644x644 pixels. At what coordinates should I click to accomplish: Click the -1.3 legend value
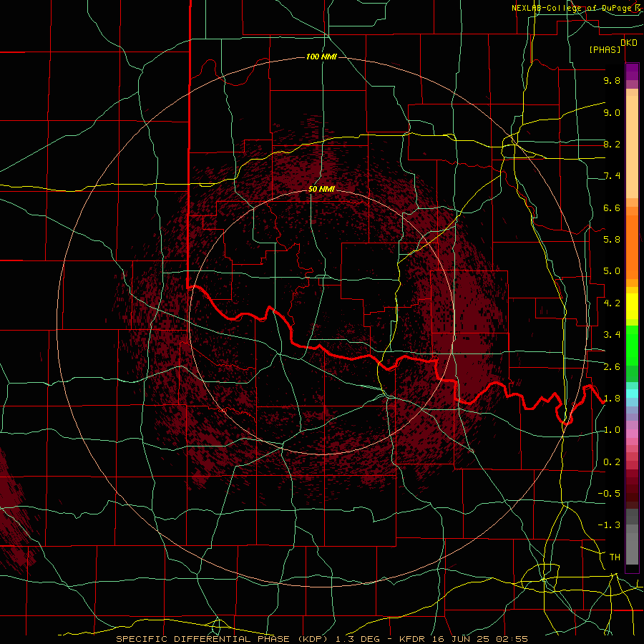coord(609,525)
